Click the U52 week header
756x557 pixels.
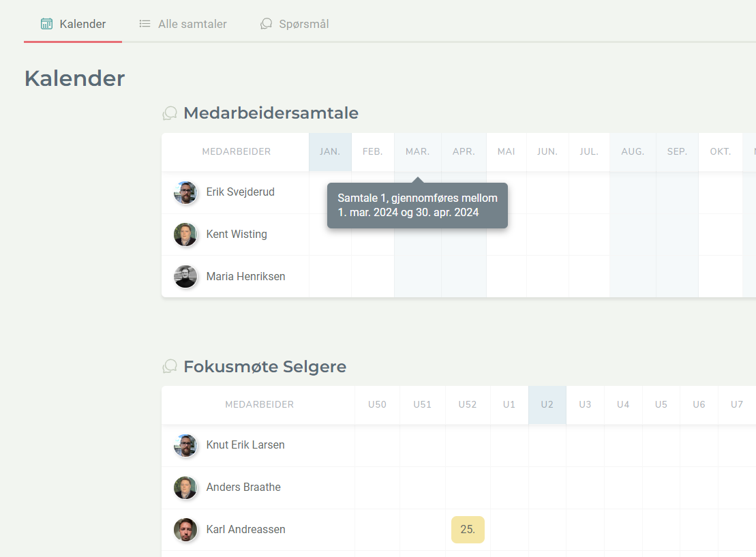468,404
